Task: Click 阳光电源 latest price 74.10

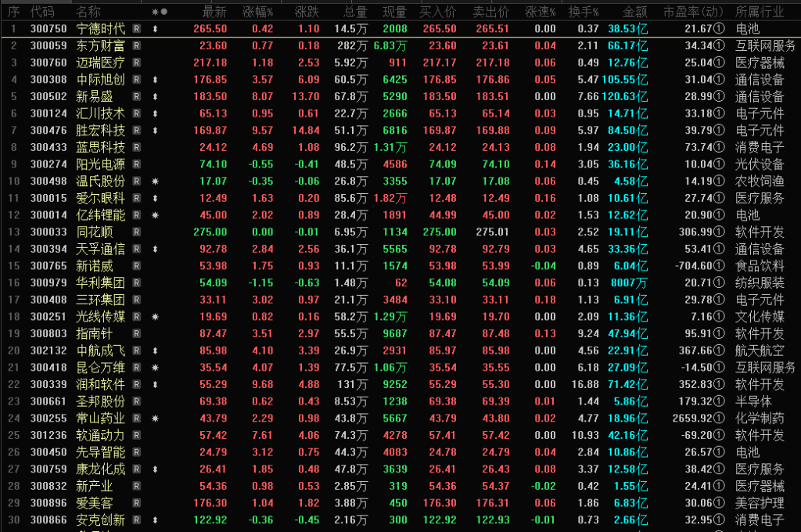Action: pyautogui.click(x=214, y=164)
